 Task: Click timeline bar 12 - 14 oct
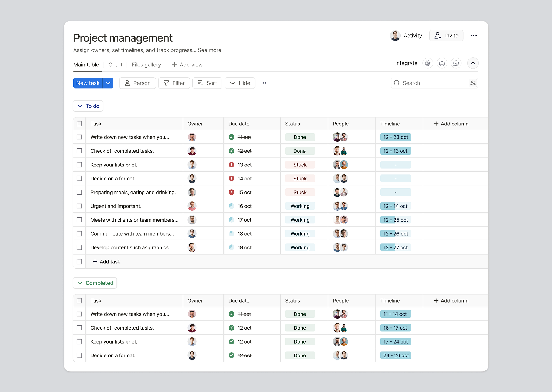[396, 206]
